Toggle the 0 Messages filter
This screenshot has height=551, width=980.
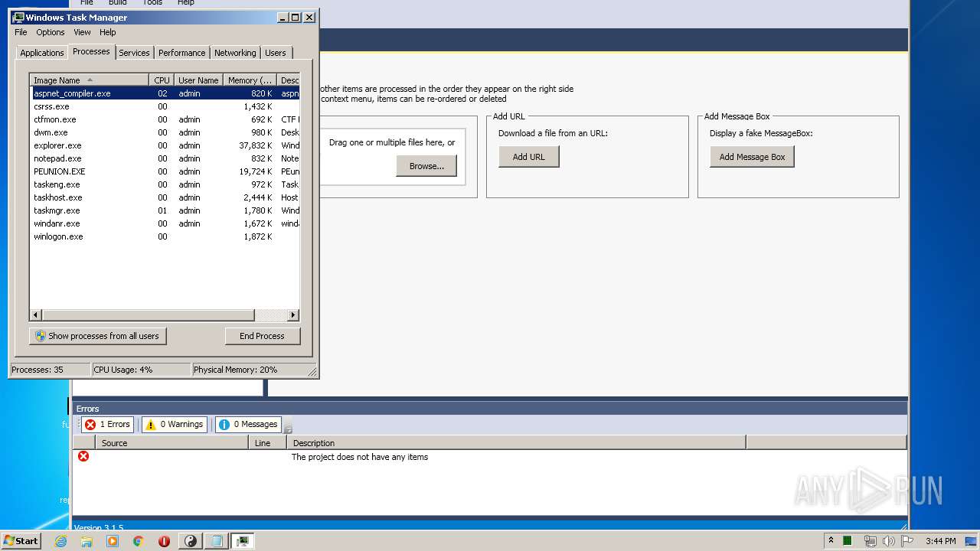click(x=248, y=424)
